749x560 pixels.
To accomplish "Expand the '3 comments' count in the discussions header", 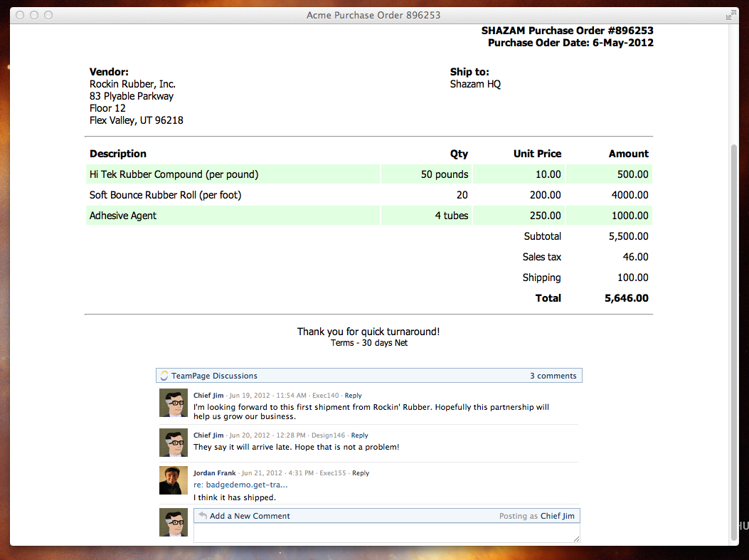I will click(x=553, y=376).
